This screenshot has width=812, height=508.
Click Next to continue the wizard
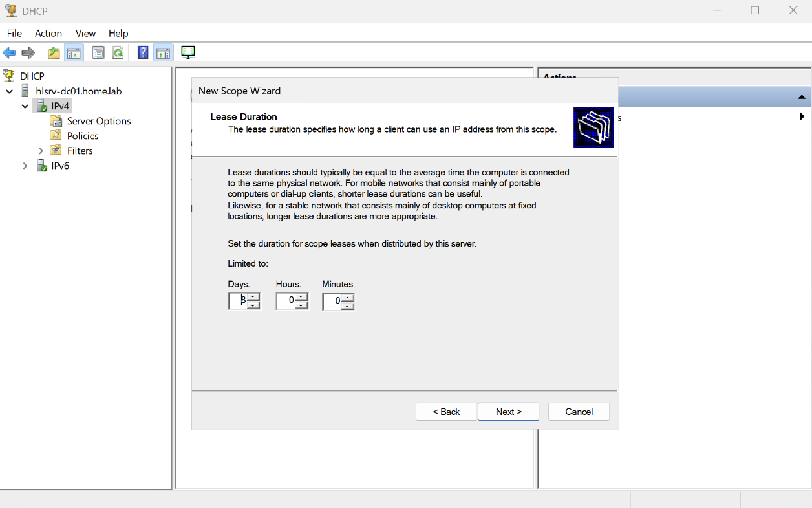click(508, 412)
